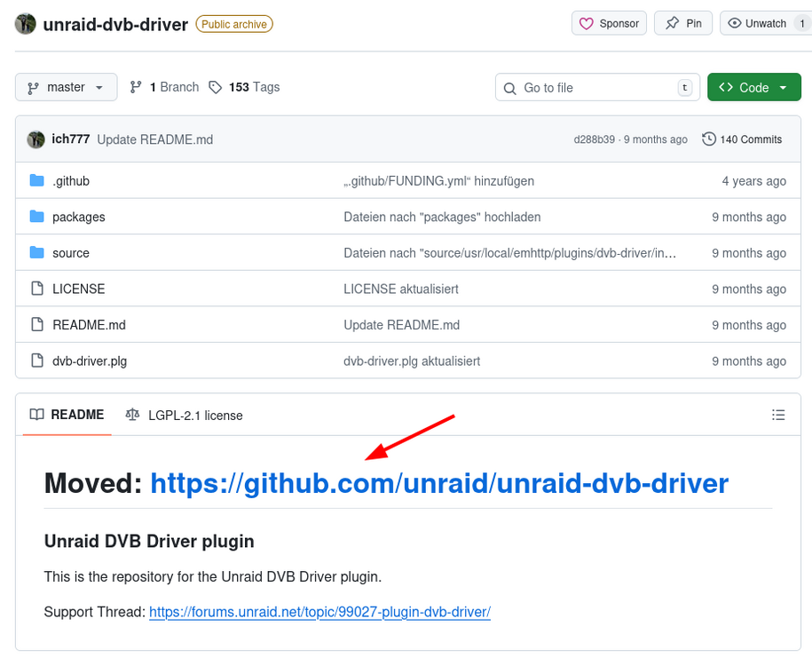Click the branch icon beside 1 Branch

coord(136,87)
